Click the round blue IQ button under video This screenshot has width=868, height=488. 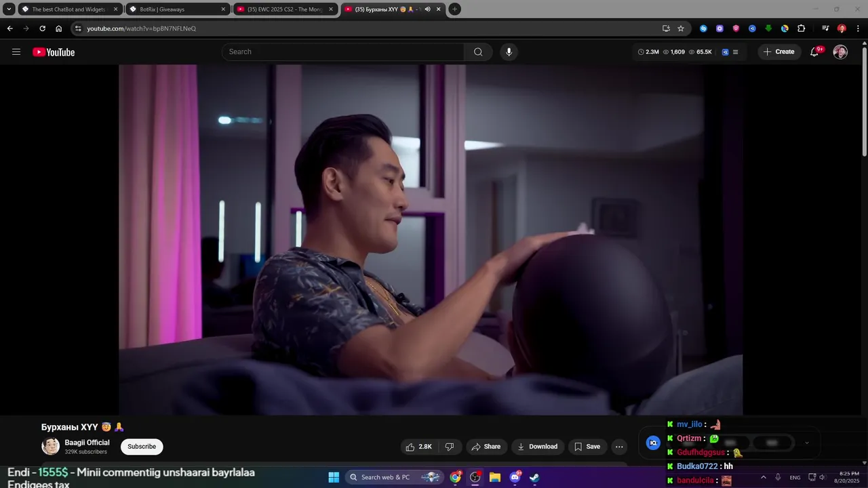pos(653,443)
